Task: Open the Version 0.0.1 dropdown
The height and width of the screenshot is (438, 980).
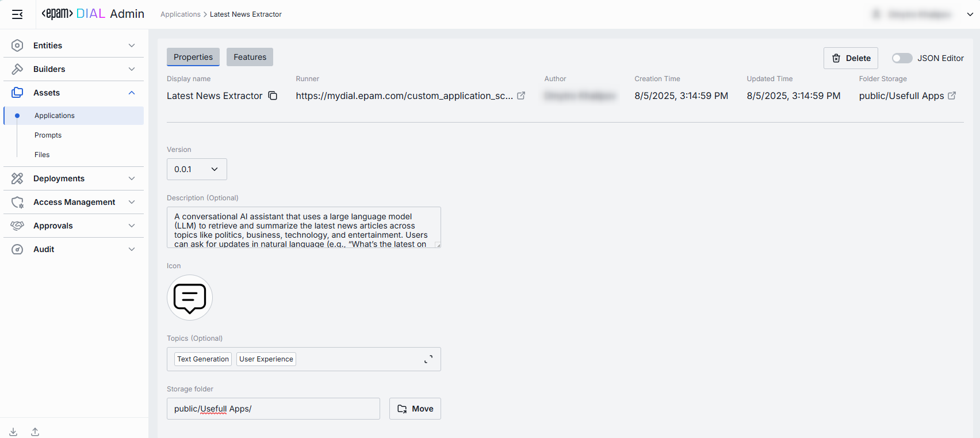Action: [197, 169]
